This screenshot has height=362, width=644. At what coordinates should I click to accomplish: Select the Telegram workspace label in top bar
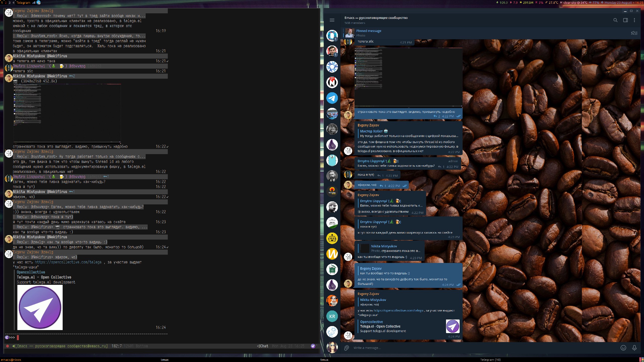pos(23,3)
